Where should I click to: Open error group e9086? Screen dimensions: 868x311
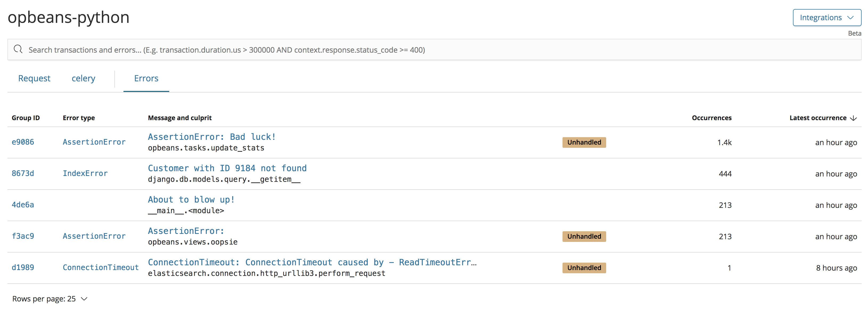coord(23,142)
